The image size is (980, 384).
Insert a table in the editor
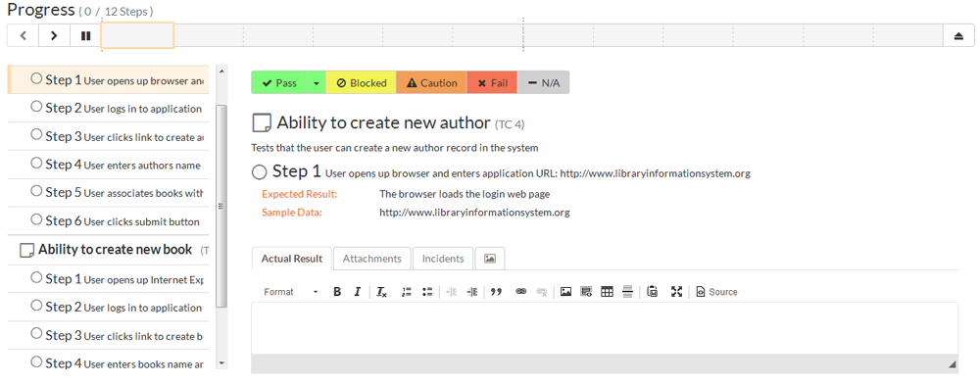607,292
